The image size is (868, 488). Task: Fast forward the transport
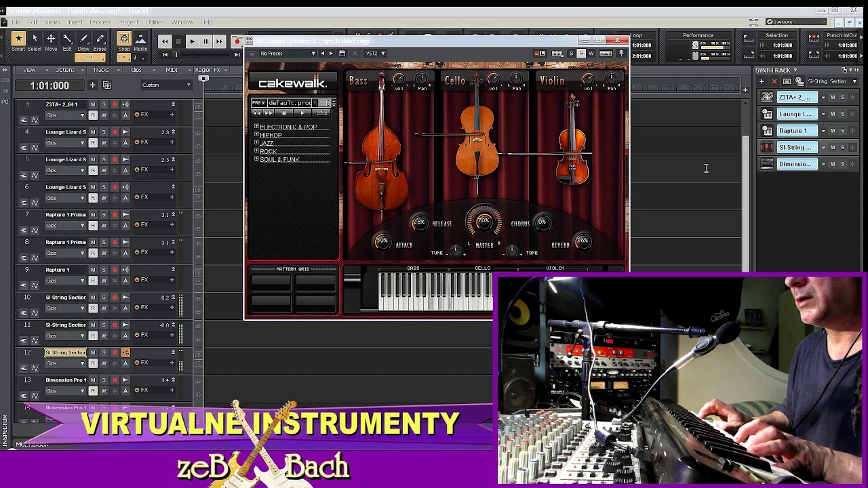219,41
